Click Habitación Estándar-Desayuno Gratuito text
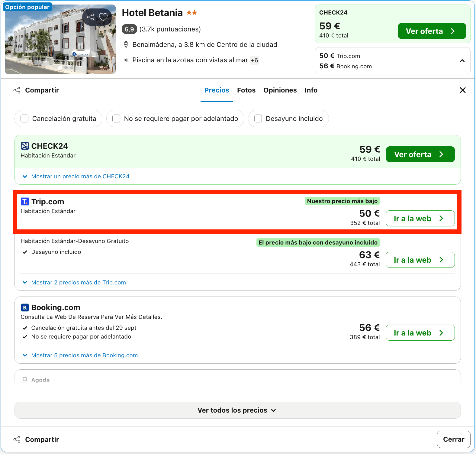The image size is (476, 454). point(75,241)
